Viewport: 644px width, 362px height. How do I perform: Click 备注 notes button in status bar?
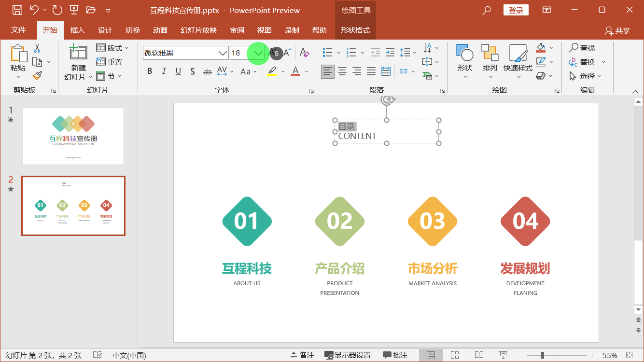[x=302, y=355]
